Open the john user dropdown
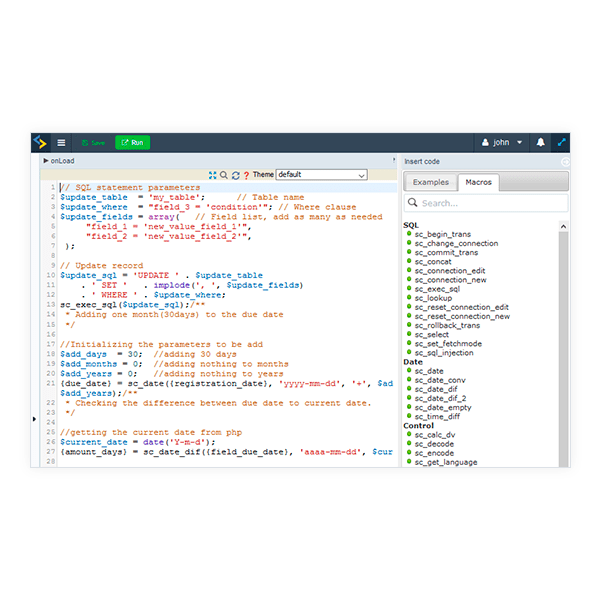600x600 pixels. point(501,142)
